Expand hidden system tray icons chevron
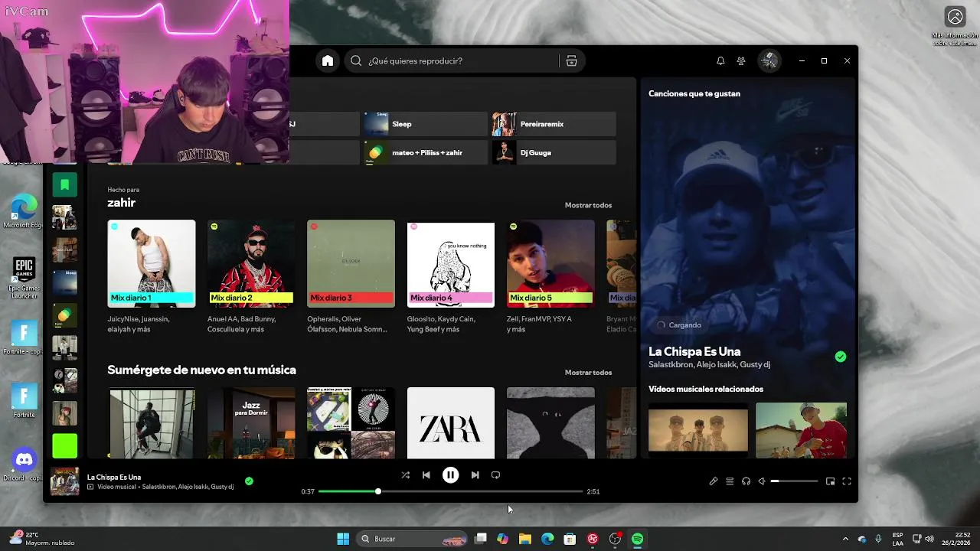This screenshot has width=980, height=551. coord(845,539)
